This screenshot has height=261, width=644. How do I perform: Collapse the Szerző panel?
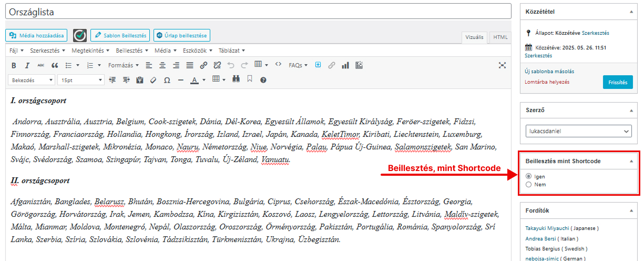(x=631, y=111)
